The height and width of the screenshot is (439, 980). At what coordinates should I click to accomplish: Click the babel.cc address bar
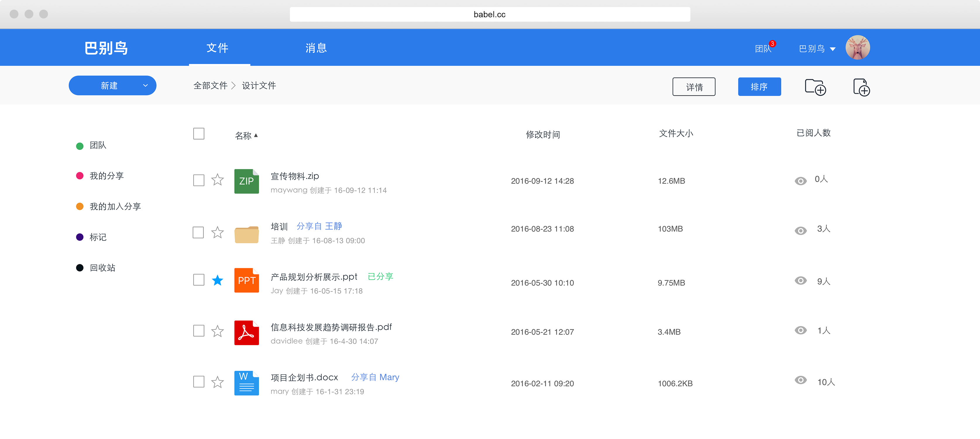[x=489, y=14]
